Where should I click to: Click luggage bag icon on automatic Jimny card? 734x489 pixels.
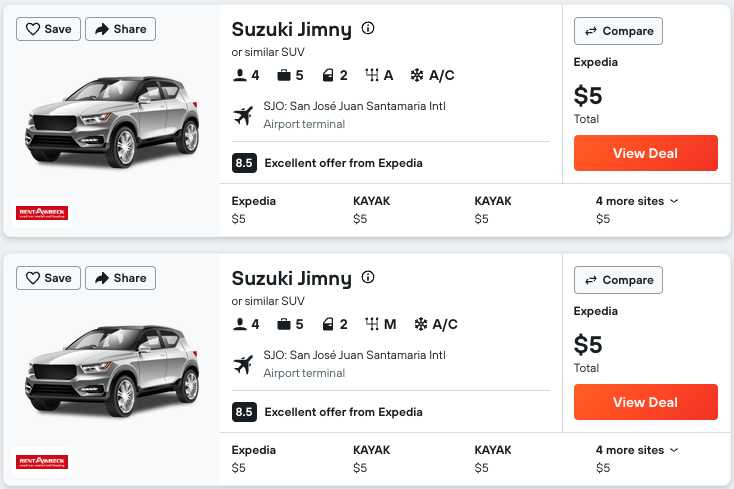(x=284, y=75)
